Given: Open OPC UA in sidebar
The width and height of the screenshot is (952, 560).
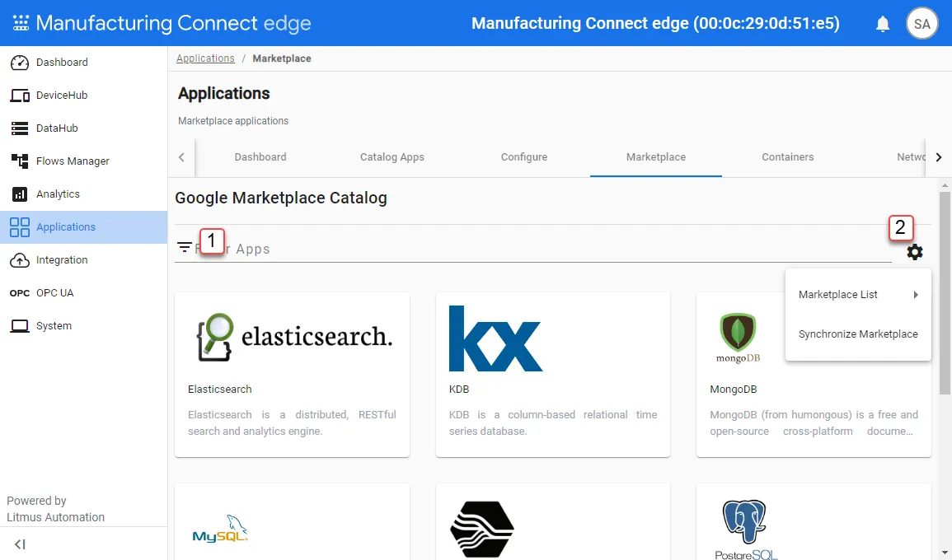Looking at the screenshot, I should click(54, 293).
